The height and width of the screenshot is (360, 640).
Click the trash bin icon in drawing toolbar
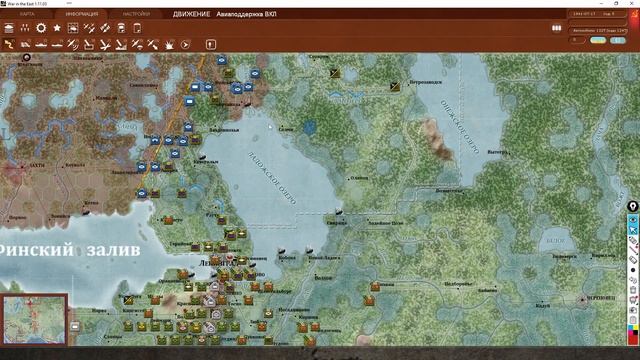633,290
